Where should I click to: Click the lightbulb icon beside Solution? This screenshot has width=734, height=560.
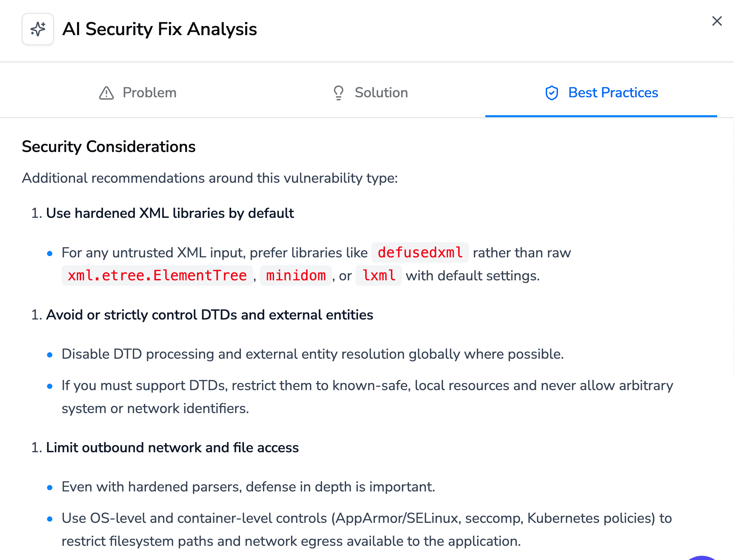click(x=338, y=93)
